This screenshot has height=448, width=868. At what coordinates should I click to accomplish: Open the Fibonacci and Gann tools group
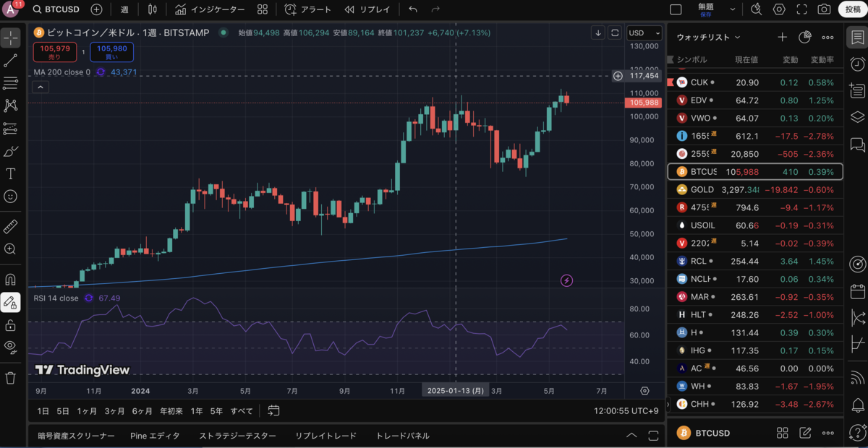click(x=11, y=83)
